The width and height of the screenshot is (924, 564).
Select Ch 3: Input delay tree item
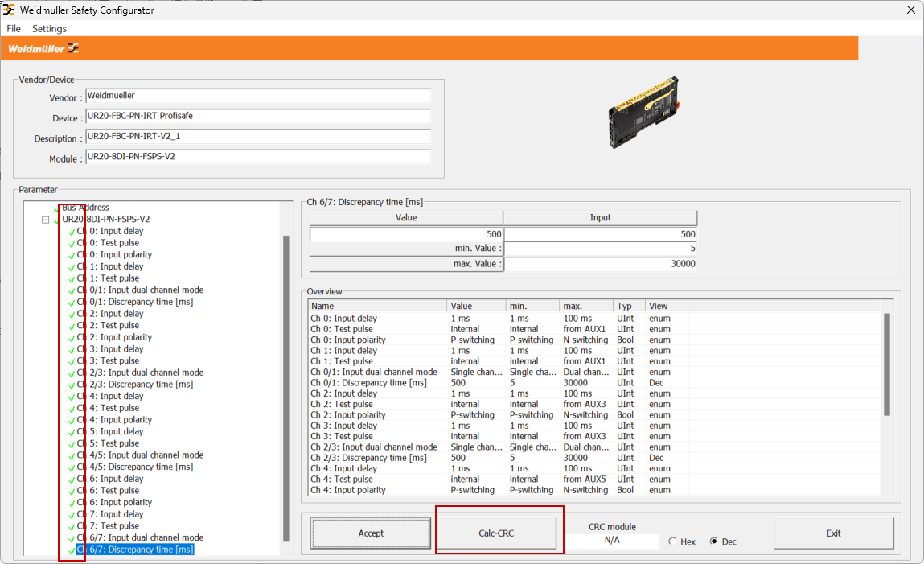pyautogui.click(x=110, y=349)
